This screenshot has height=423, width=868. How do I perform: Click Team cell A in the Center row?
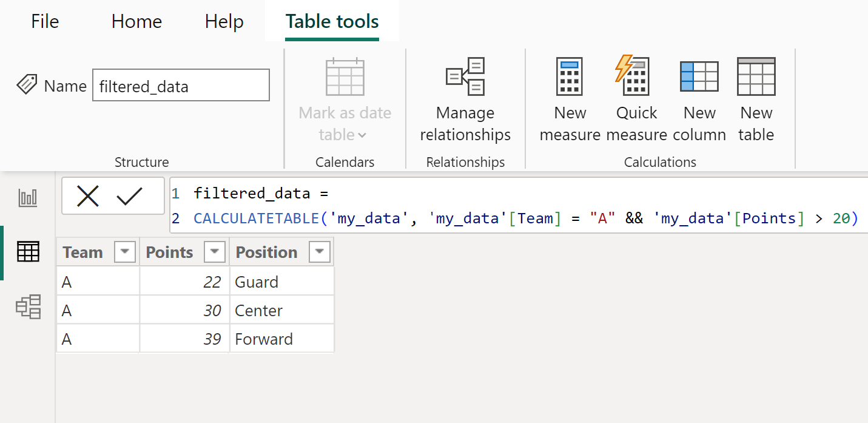[x=98, y=310]
